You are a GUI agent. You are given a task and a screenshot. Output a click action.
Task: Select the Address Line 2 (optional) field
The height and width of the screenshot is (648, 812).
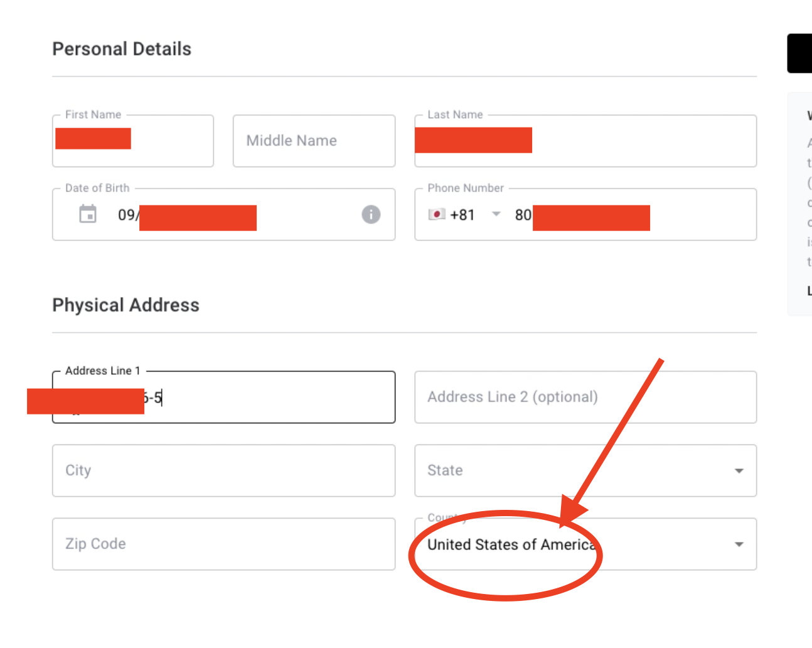585,397
